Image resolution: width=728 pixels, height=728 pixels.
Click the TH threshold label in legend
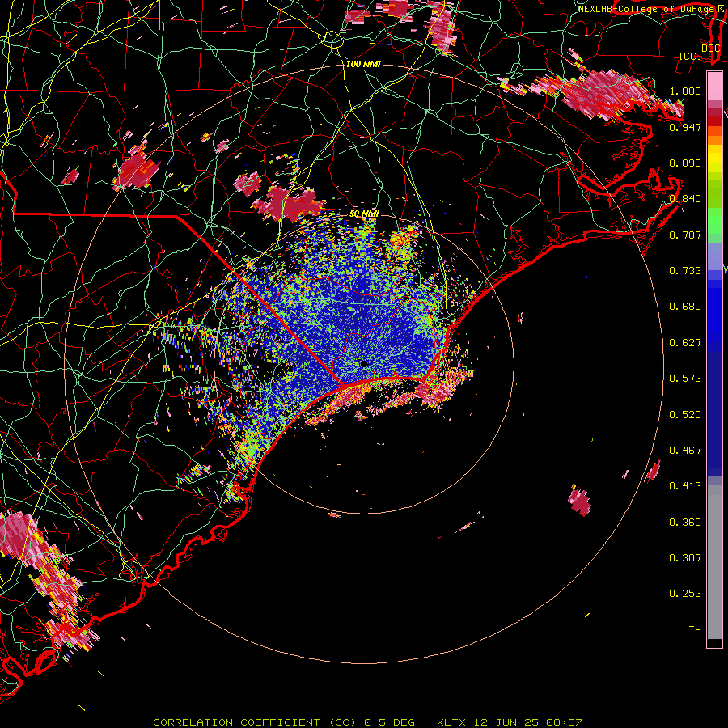tap(695, 629)
